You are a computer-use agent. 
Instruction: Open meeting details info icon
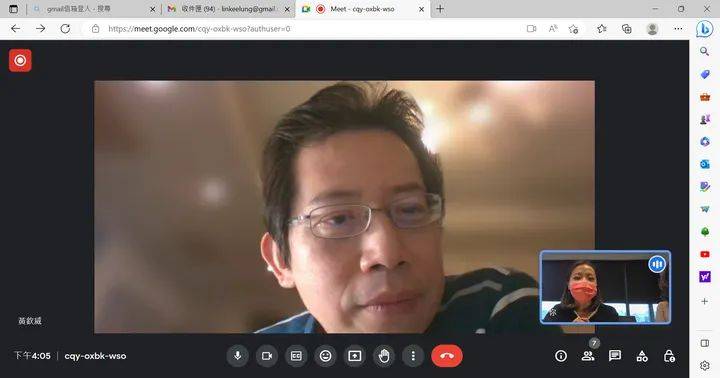pos(561,356)
